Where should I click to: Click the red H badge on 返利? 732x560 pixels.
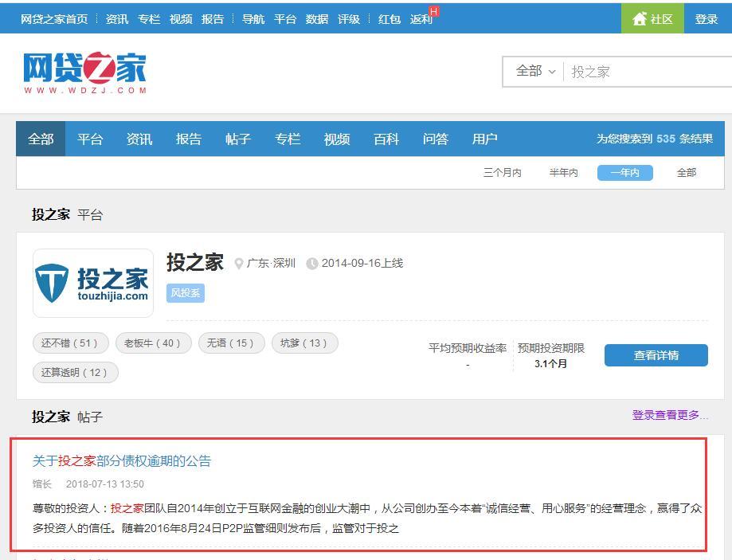pyautogui.click(x=434, y=10)
